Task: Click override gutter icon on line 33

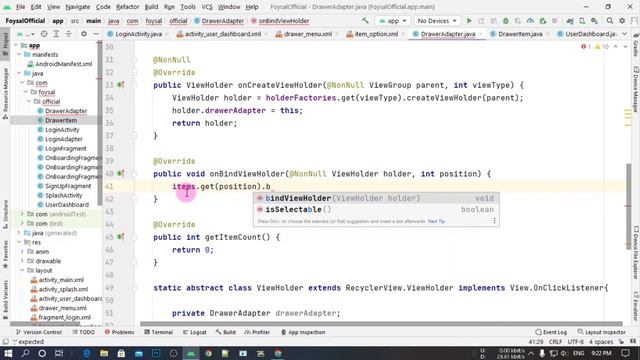Action: (120, 85)
